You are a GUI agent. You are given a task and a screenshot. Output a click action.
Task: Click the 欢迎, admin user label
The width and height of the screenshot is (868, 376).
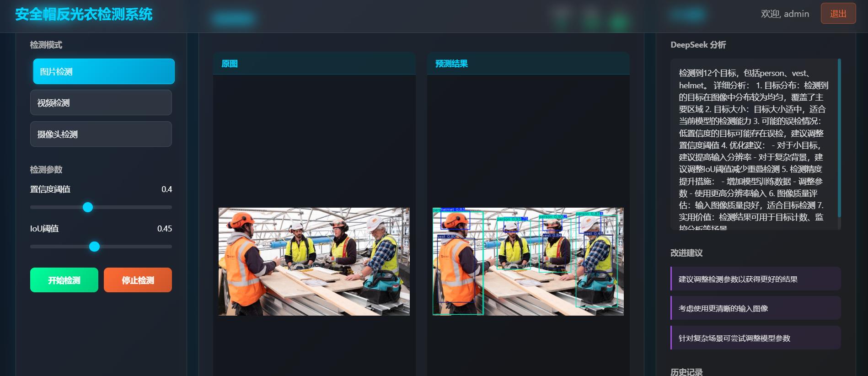(x=785, y=14)
